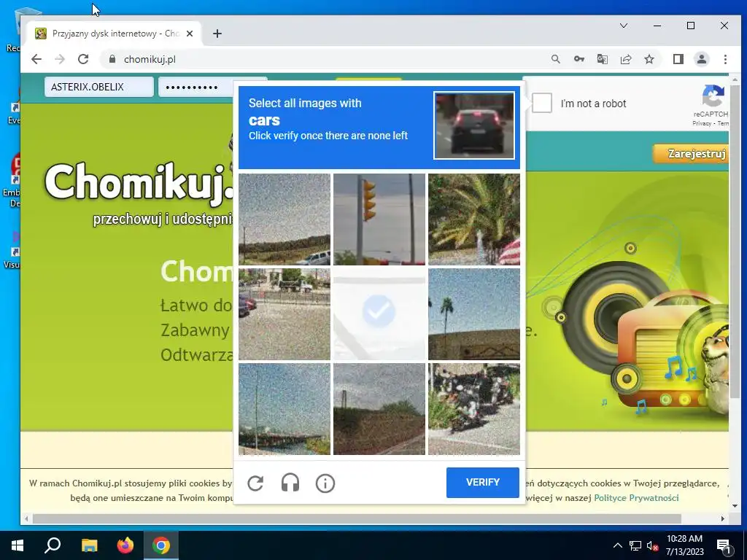This screenshot has width=747, height=560.
Task: Open Windows Start menu
Action: pyautogui.click(x=18, y=545)
